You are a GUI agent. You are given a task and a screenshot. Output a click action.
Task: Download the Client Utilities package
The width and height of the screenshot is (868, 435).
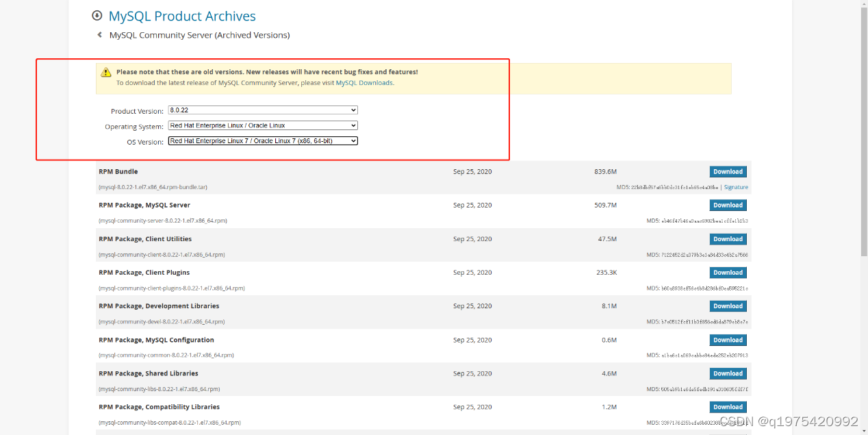[728, 239]
